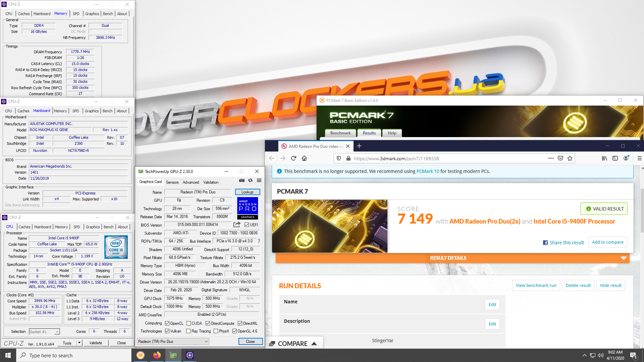Toggle CUDA checkbox
This screenshot has width=644, height=362.
coord(189,323)
